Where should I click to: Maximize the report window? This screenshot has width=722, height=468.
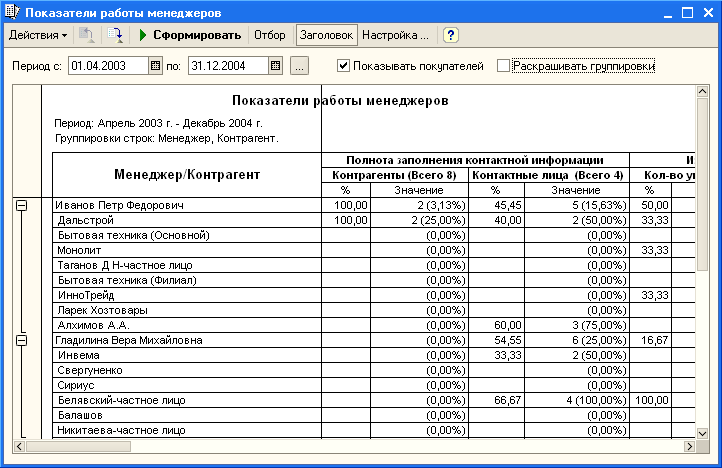[x=687, y=13]
